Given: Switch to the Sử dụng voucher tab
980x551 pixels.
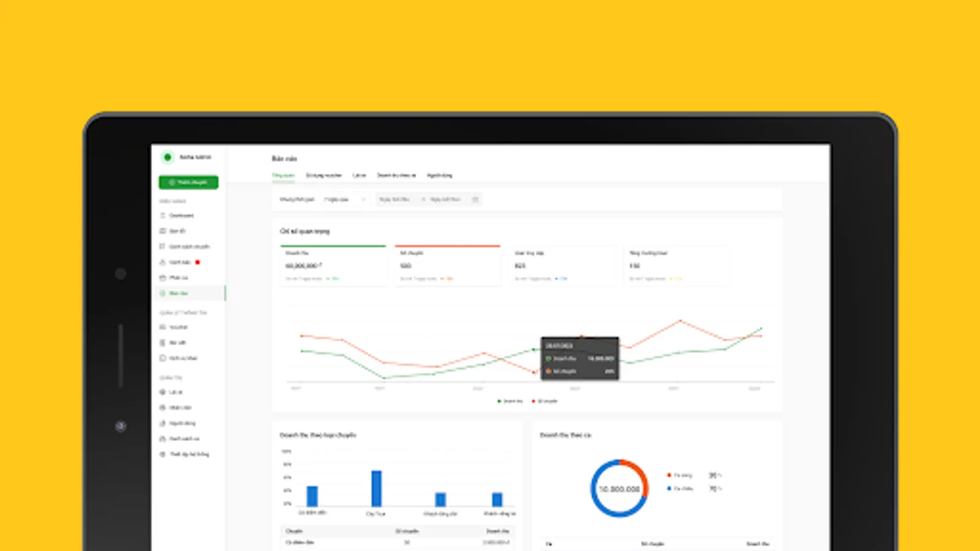Looking at the screenshot, I should pos(324,175).
